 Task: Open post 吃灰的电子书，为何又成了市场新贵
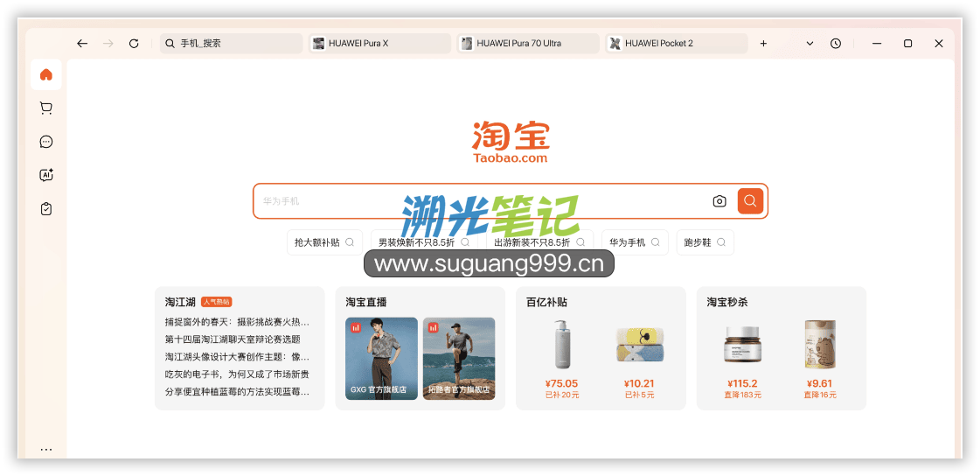click(x=237, y=374)
